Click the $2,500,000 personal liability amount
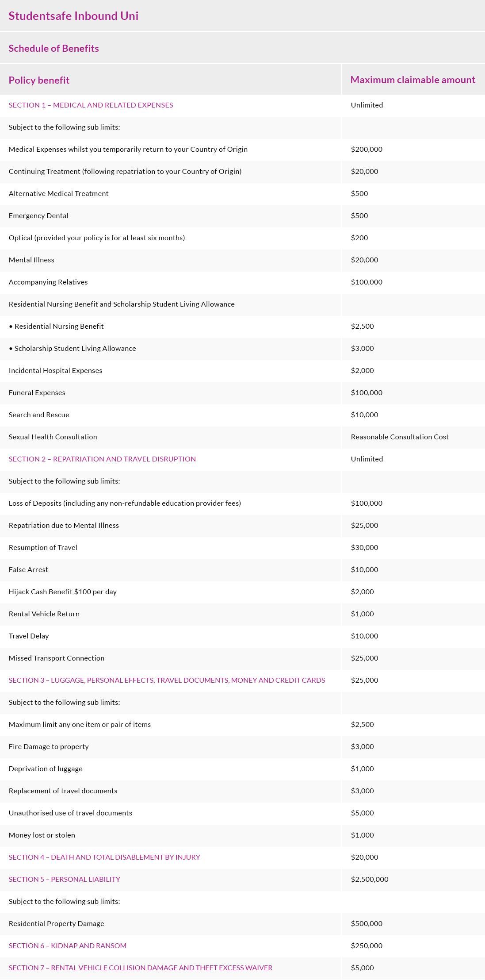The image size is (485, 980). (370, 879)
